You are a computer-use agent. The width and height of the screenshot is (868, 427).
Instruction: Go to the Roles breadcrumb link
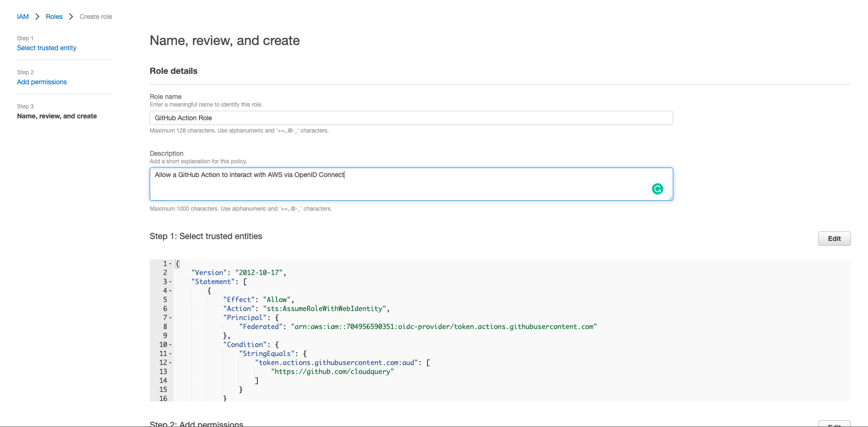click(54, 17)
